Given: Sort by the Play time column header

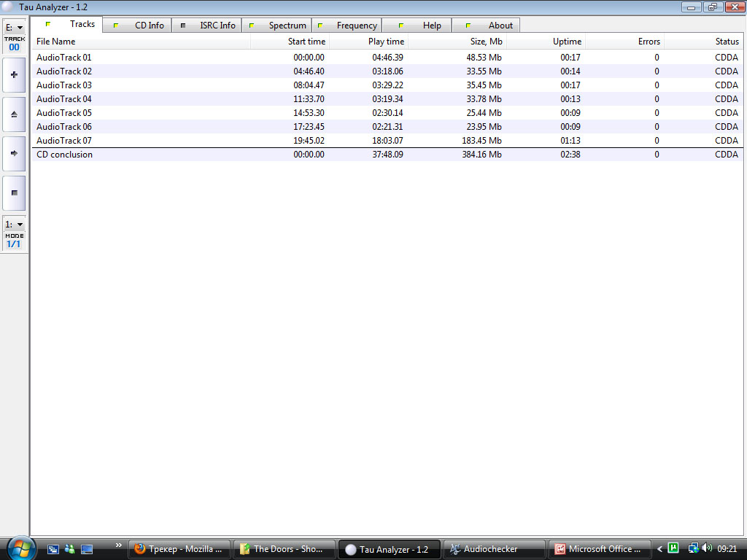Looking at the screenshot, I should tap(369, 42).
